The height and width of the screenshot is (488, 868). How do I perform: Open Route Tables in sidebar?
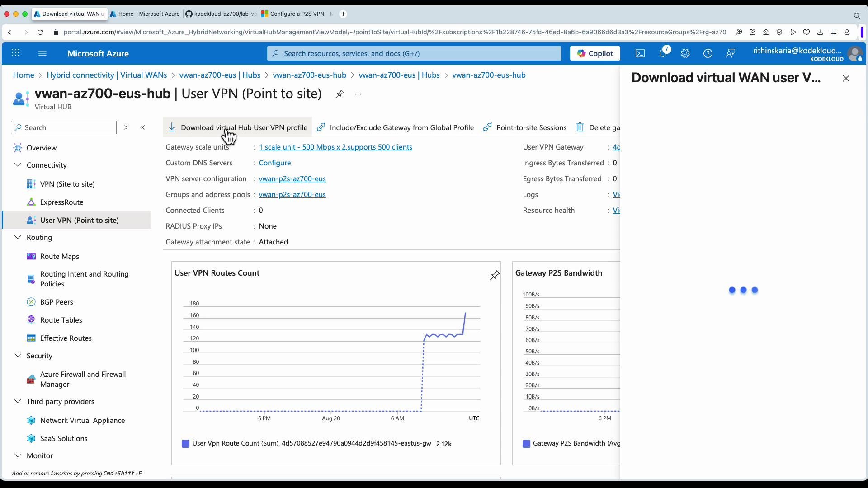pyautogui.click(x=61, y=320)
